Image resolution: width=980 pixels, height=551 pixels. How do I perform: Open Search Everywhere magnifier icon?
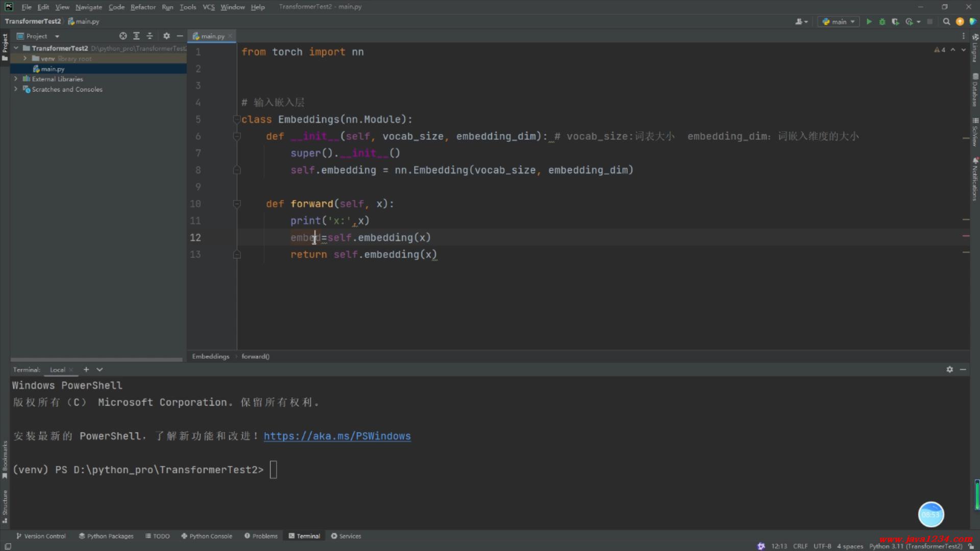[946, 21]
